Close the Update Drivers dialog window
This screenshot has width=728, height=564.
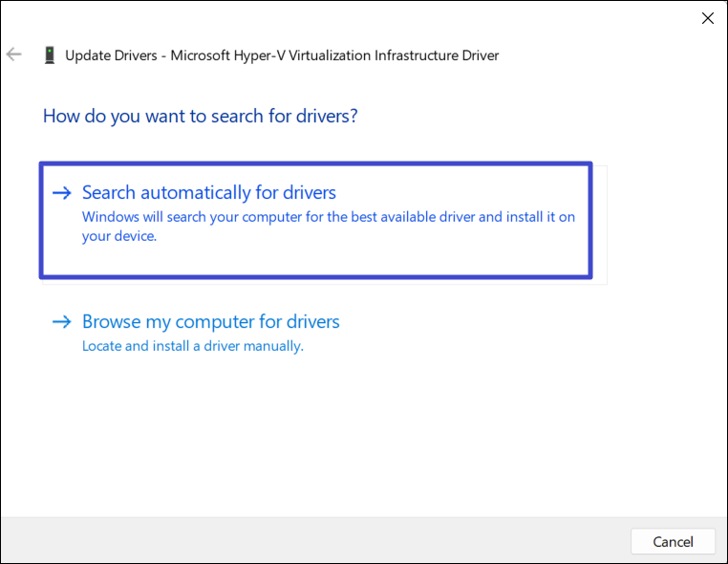coord(707,18)
